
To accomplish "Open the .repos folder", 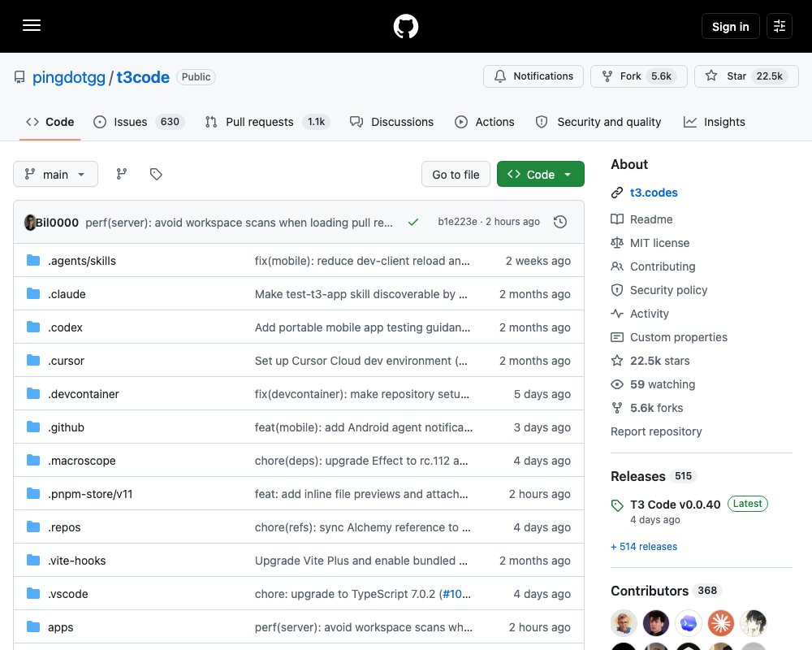I will click(x=64, y=527).
